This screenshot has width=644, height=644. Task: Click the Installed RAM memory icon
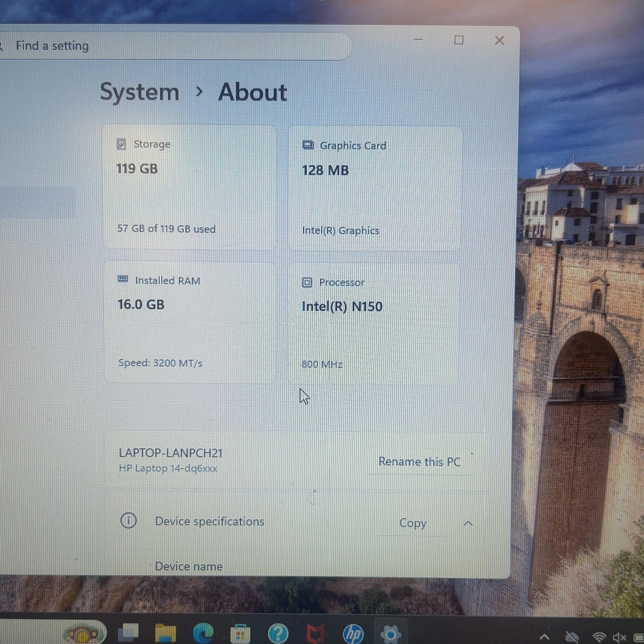(123, 280)
